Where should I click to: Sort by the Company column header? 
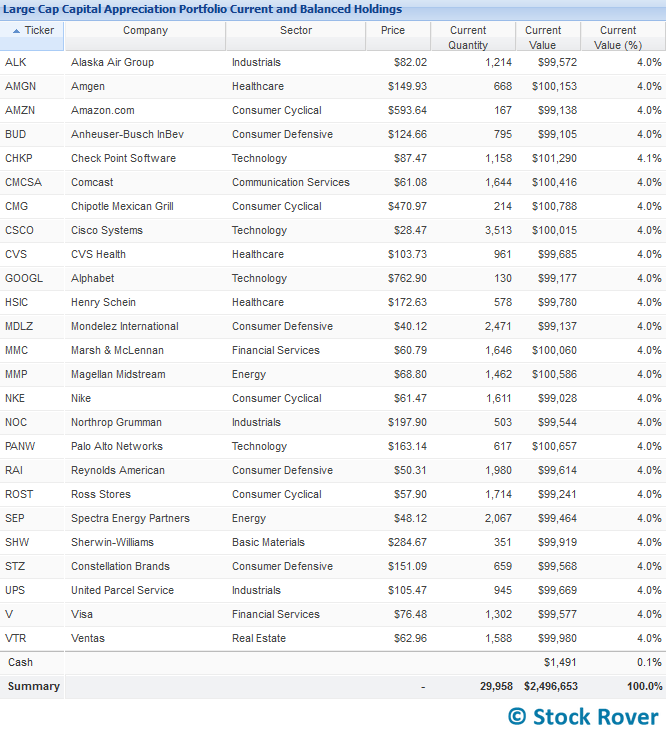click(145, 36)
